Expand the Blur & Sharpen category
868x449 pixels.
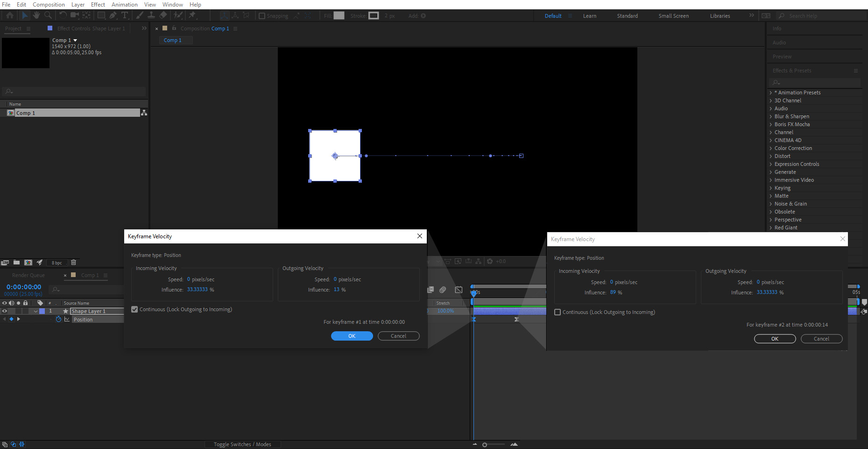[x=771, y=116]
